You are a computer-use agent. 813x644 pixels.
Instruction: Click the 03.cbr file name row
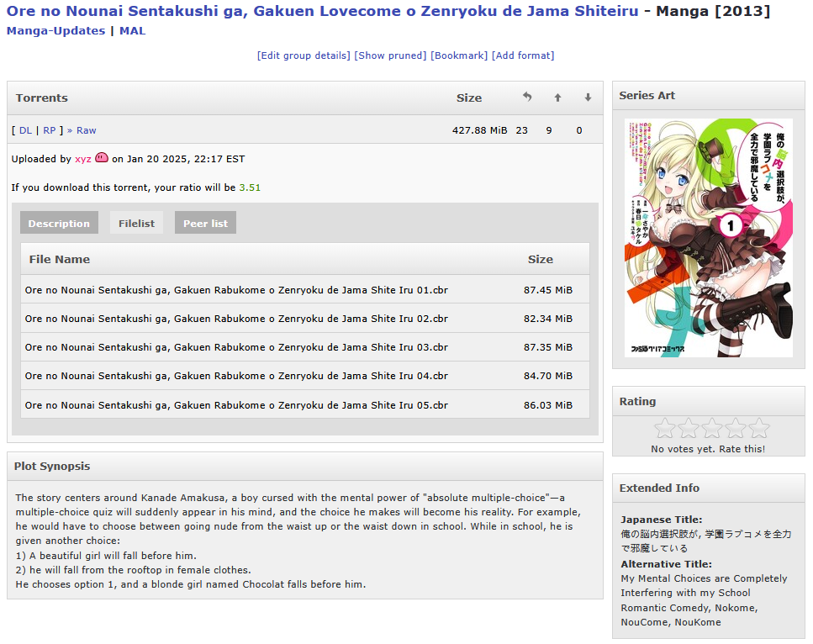(305, 347)
